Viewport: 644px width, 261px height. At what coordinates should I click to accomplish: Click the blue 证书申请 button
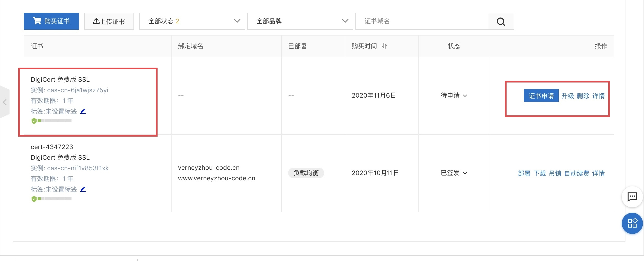(x=541, y=96)
